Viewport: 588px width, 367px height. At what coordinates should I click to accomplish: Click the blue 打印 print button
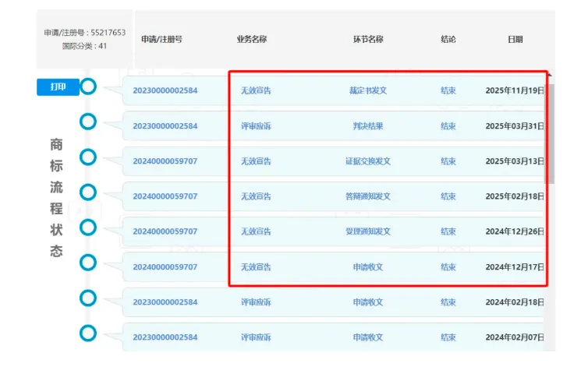(58, 87)
